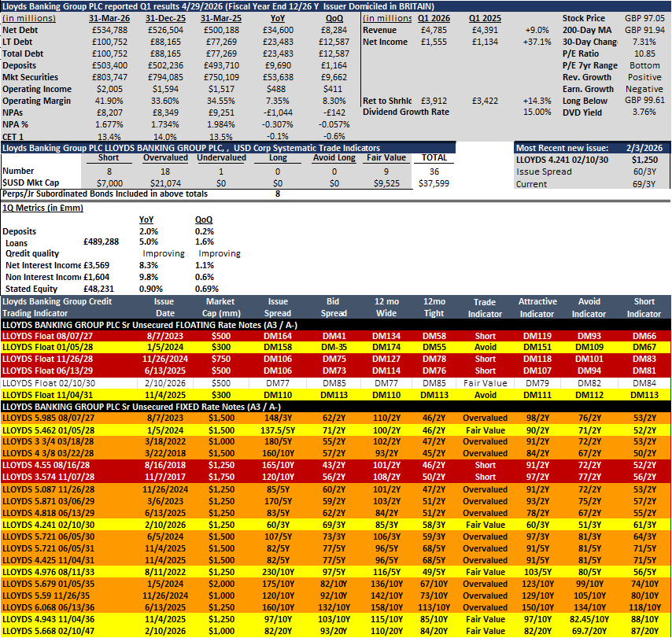
Task: Click the TOTAL $37,599 market cap cell
Action: pyautogui.click(x=434, y=183)
